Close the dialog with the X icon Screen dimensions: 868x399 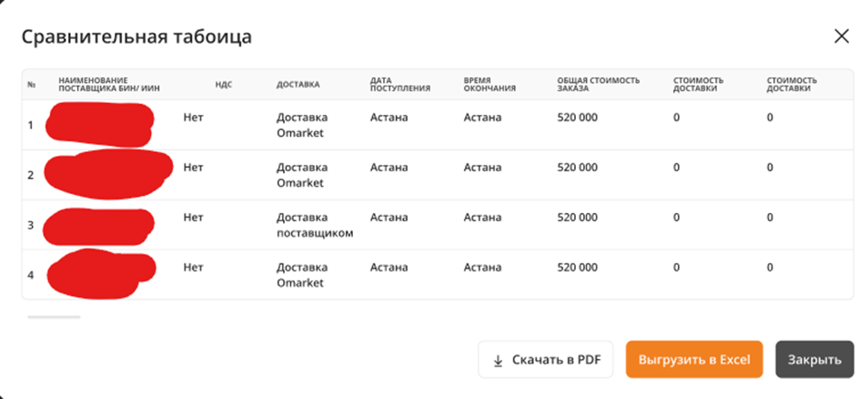[842, 36]
